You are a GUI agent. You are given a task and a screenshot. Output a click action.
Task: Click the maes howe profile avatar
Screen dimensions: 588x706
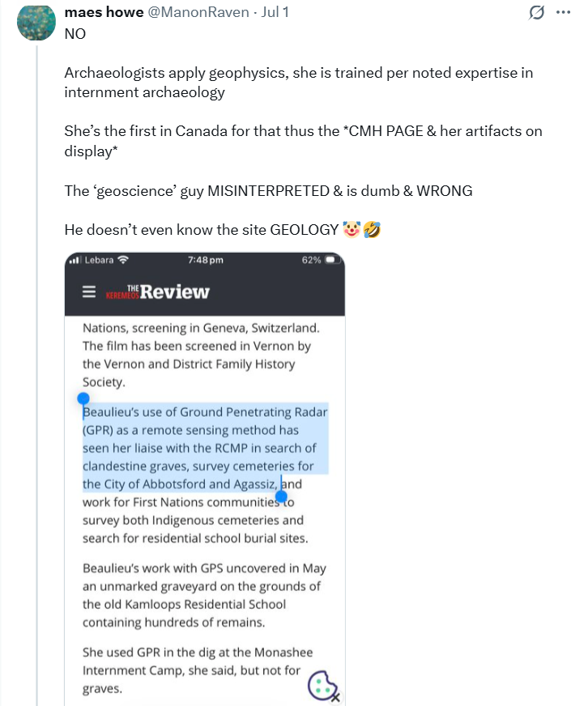coord(36,21)
